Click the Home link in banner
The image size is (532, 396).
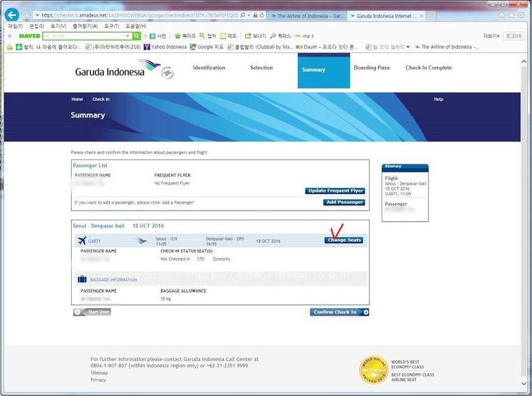pyautogui.click(x=77, y=99)
